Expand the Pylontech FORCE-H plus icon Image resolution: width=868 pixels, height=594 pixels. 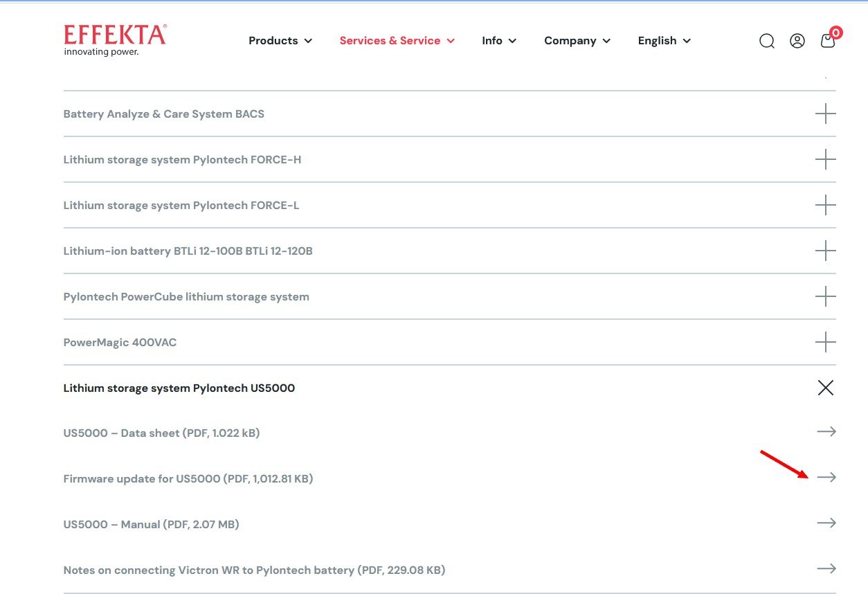825,159
